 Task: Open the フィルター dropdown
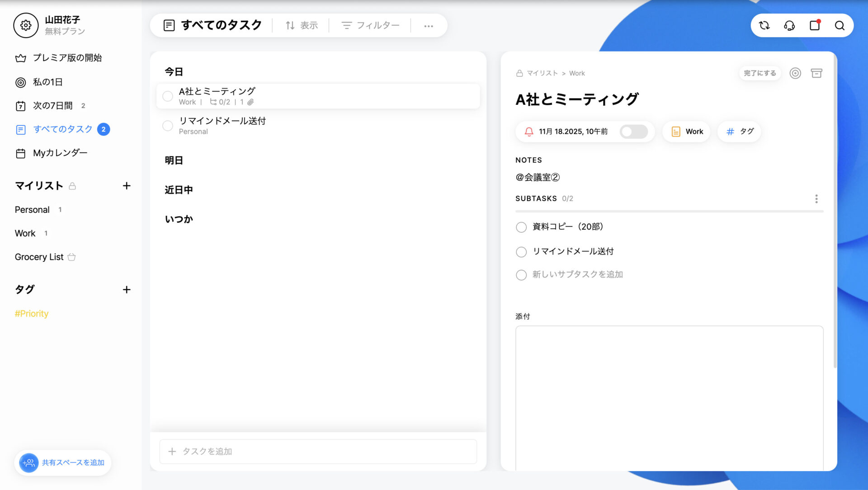pos(371,25)
